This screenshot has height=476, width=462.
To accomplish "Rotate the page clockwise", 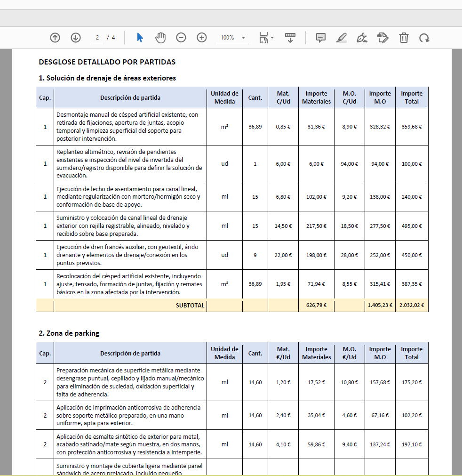I will (424, 38).
